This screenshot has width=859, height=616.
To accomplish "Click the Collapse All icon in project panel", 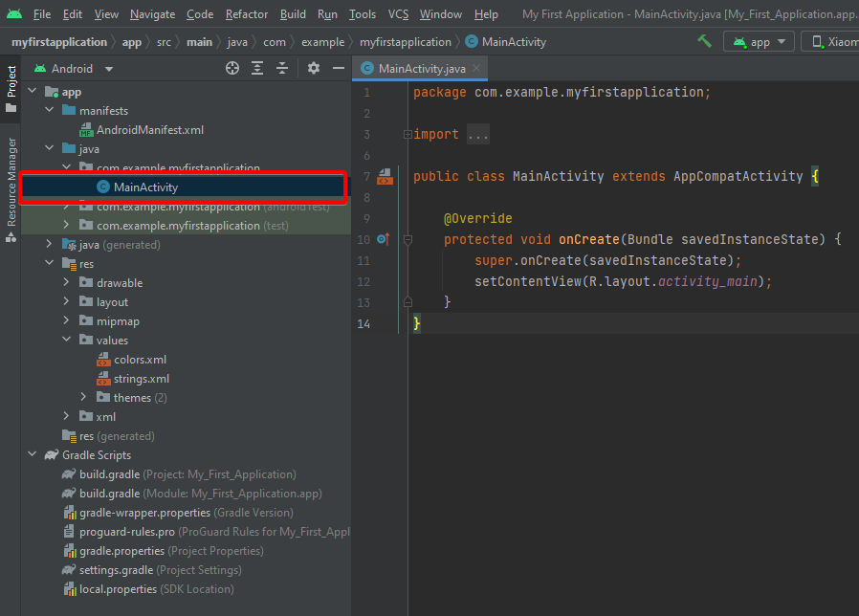I will click(281, 68).
